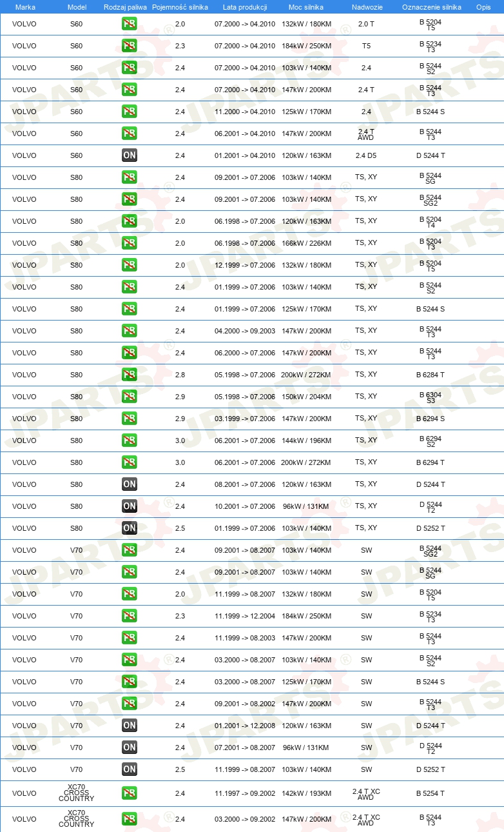504x832 pixels.
Task: Click the ON diesel icon for V70 D 5252 T
Action: [129, 770]
